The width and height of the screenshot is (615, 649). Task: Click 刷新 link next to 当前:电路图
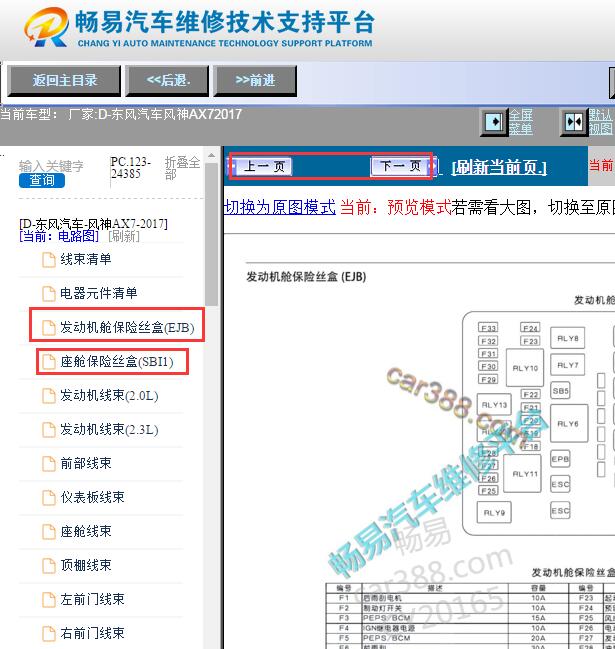pyautogui.click(x=124, y=236)
